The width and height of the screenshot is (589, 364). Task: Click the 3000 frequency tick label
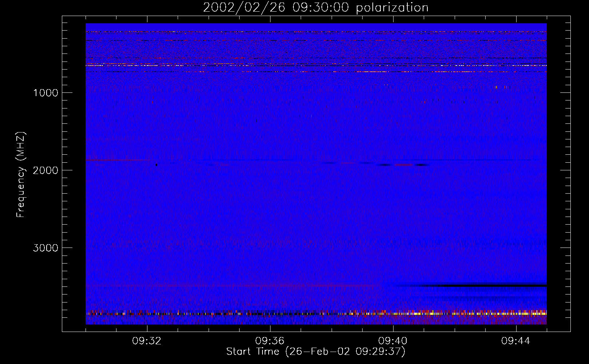click(46, 248)
